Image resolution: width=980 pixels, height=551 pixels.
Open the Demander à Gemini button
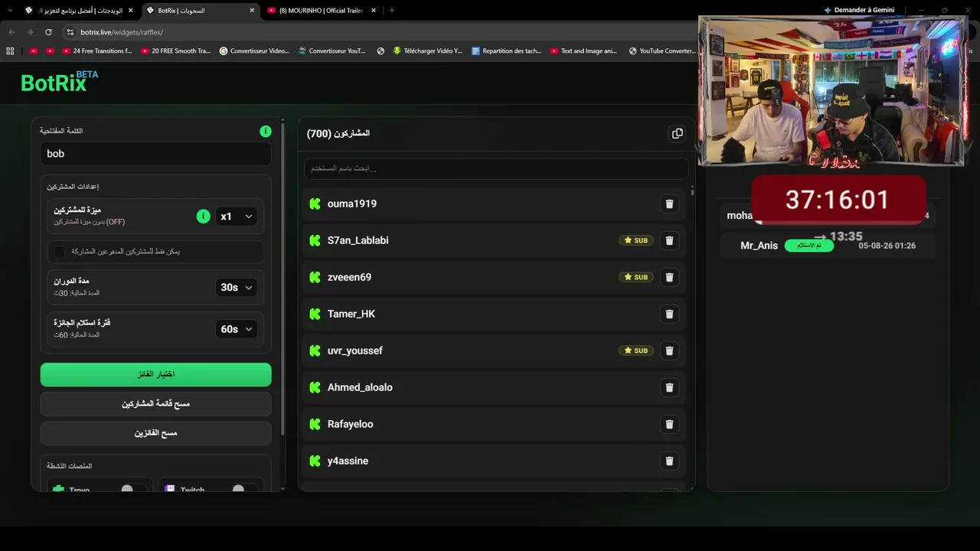859,11
